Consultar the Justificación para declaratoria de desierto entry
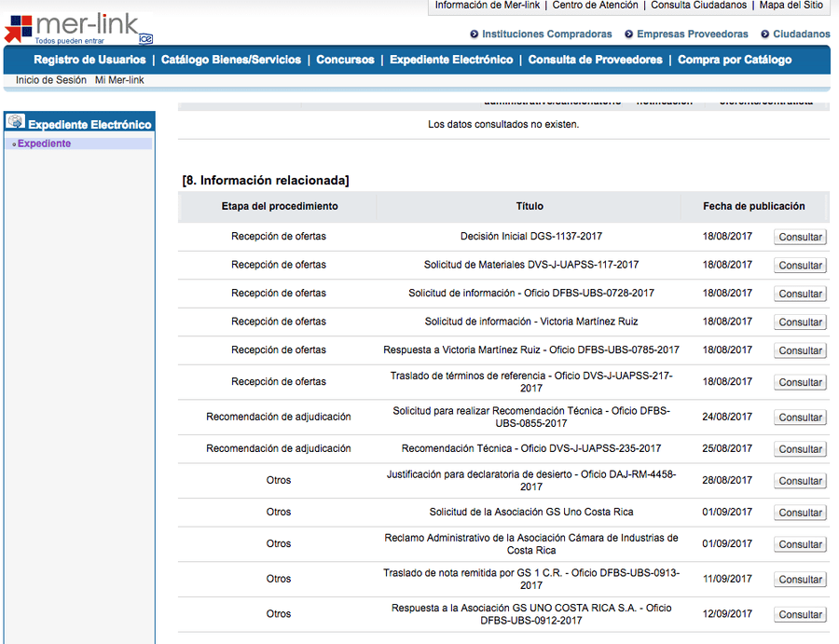Viewport: 839px width, 644px height. 799,481
